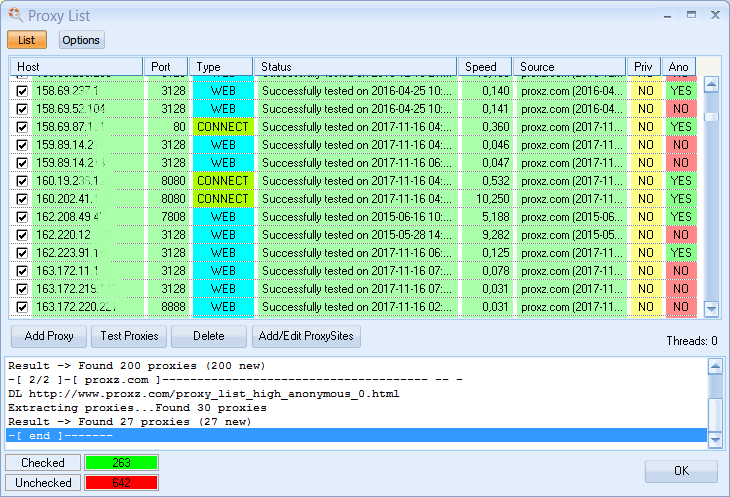This screenshot has width=730, height=497.
Task: Close the Proxy List window
Action: point(714,15)
